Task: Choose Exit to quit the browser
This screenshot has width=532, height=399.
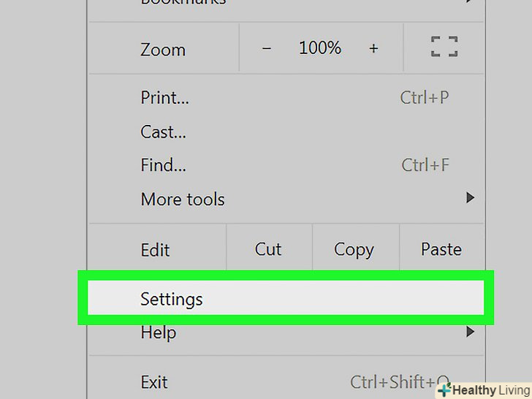Action: [x=154, y=382]
